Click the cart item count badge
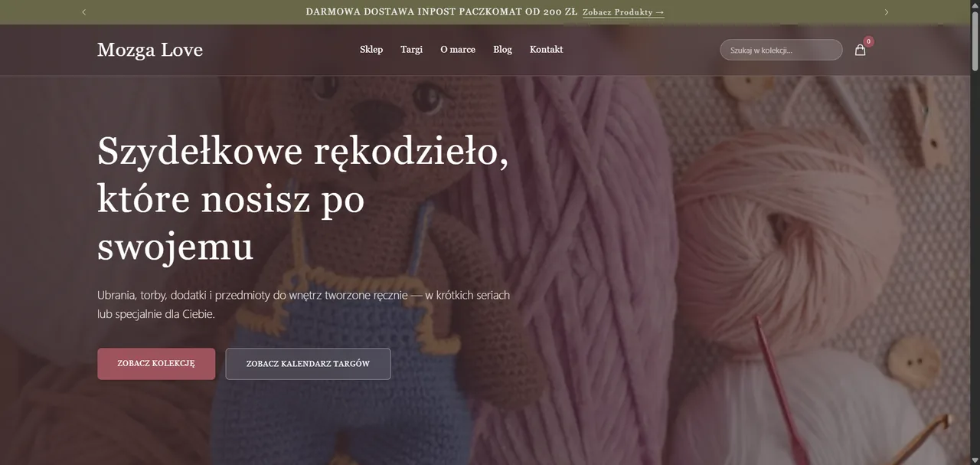The width and height of the screenshot is (980, 465). pyautogui.click(x=868, y=41)
